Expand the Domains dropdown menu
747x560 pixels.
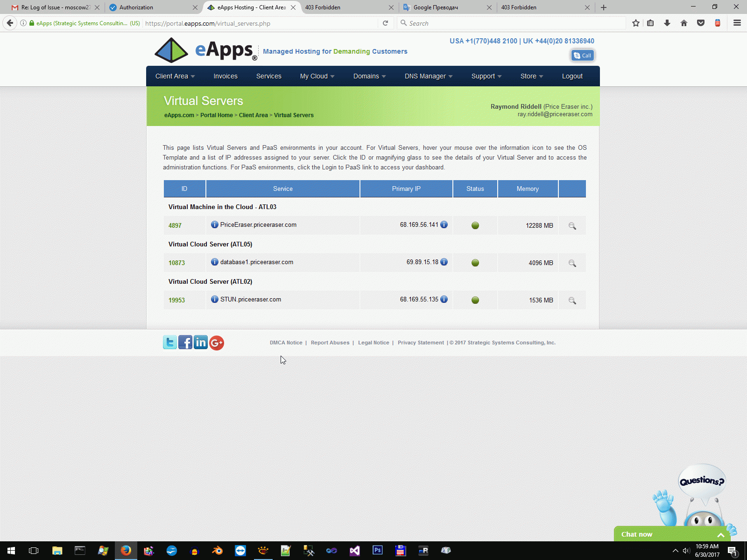370,76
